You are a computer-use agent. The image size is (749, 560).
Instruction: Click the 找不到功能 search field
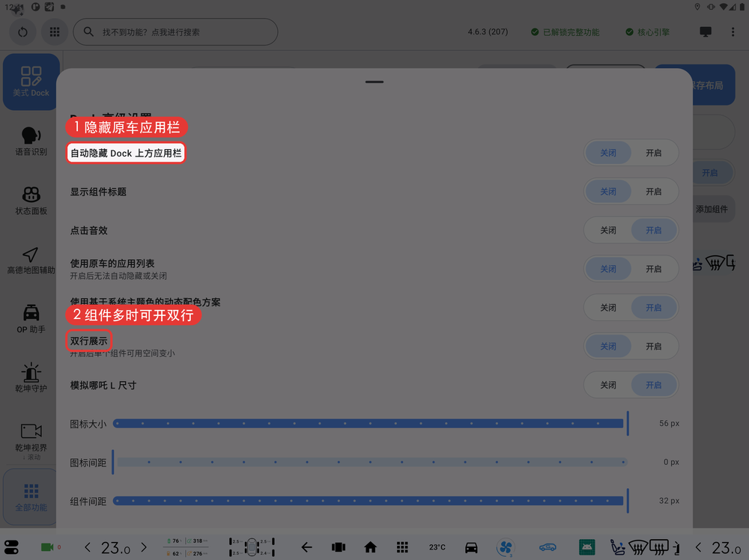tap(175, 32)
